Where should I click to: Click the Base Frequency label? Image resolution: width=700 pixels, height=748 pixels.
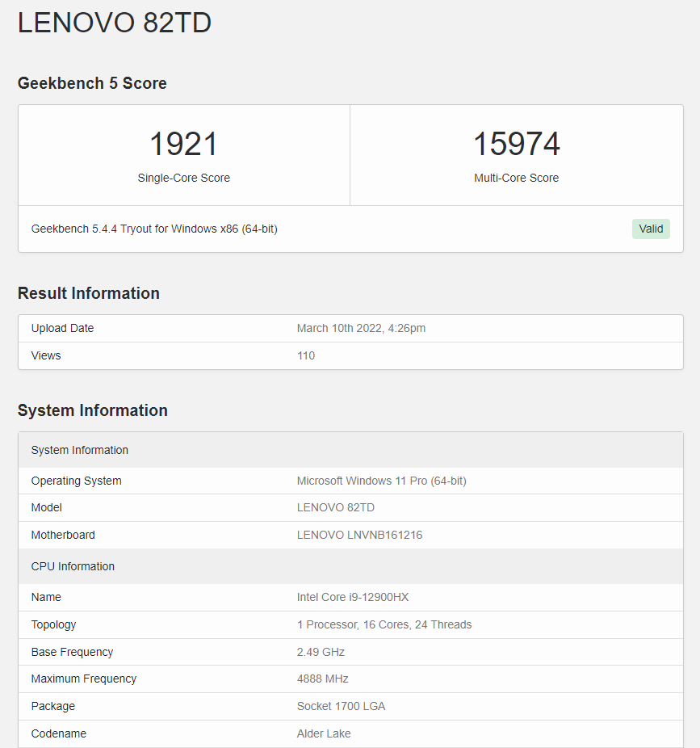(72, 652)
